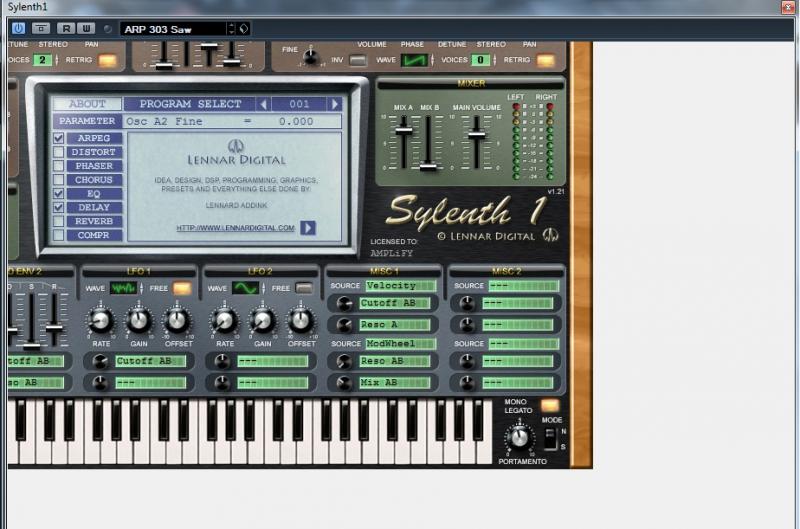The width and height of the screenshot is (800, 529).
Task: Toggle the plugin bypass power button
Action: [18, 29]
